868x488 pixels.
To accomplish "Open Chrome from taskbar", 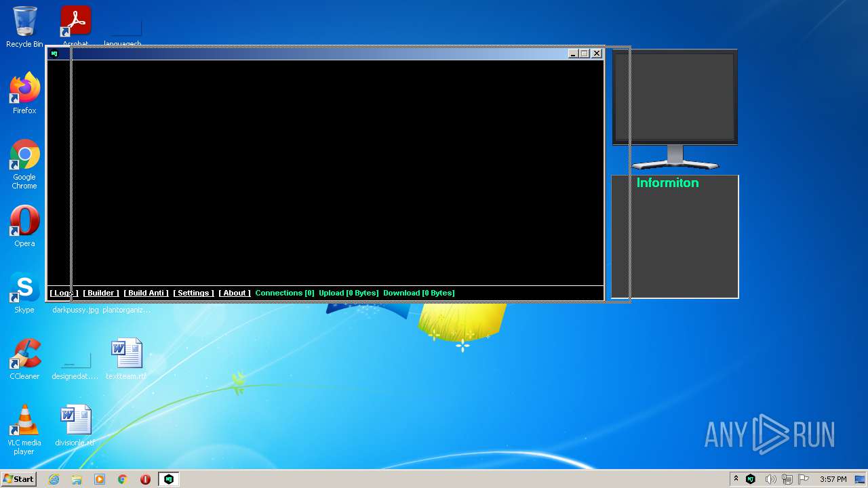I will coord(123,479).
